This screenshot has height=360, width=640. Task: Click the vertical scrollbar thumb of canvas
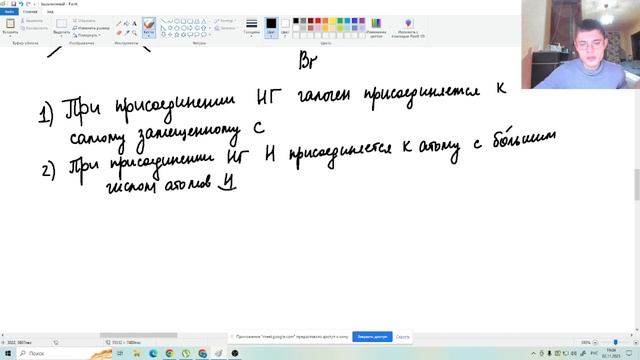637,184
